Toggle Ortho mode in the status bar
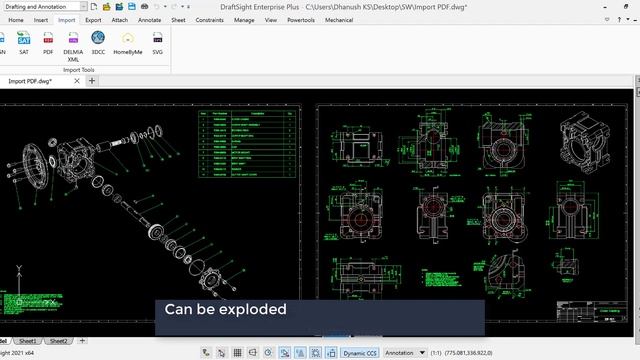The height and width of the screenshot is (360, 640). pos(253,353)
